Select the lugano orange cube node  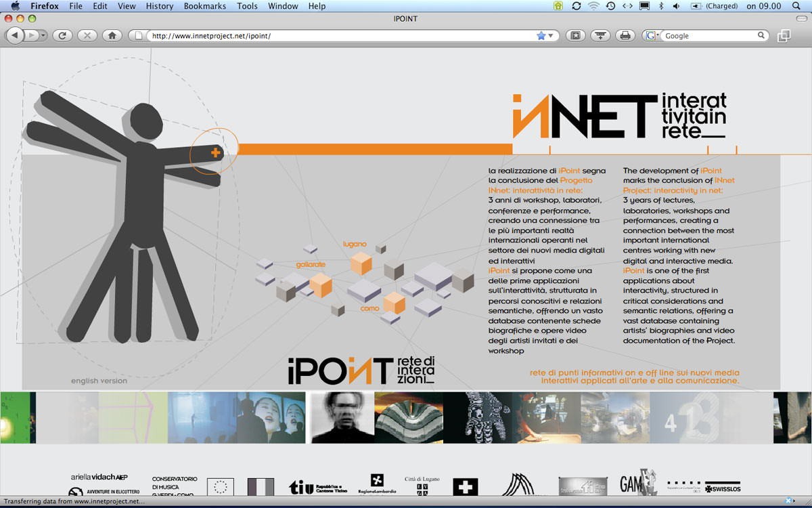point(361,263)
